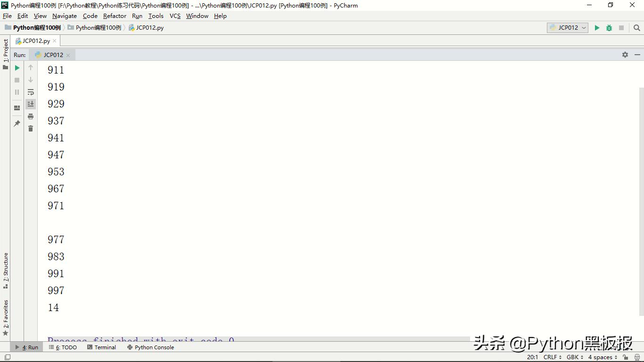Pause the output in the Run panel

17,92
